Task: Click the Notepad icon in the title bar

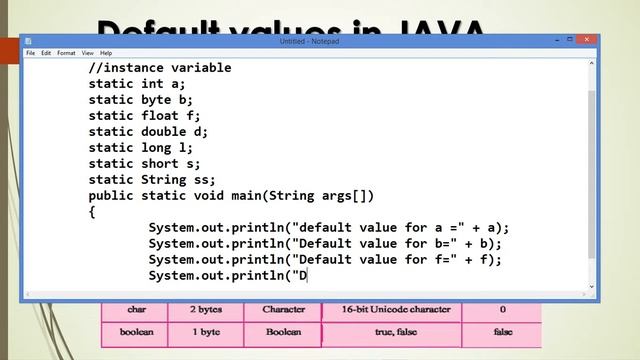Action: pyautogui.click(x=28, y=41)
